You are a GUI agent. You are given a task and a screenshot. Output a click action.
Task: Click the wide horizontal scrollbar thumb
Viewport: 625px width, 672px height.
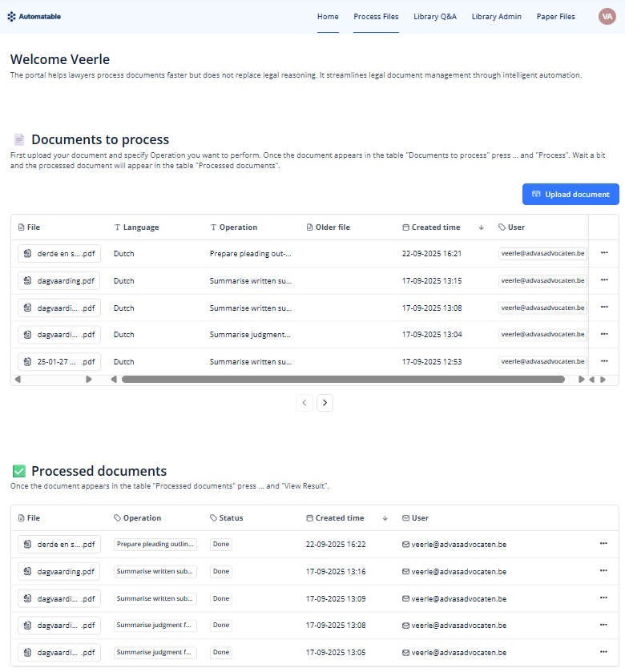tap(343, 380)
